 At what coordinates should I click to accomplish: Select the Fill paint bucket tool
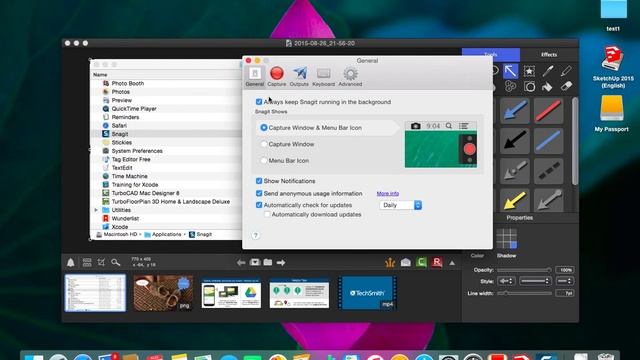[x=547, y=87]
